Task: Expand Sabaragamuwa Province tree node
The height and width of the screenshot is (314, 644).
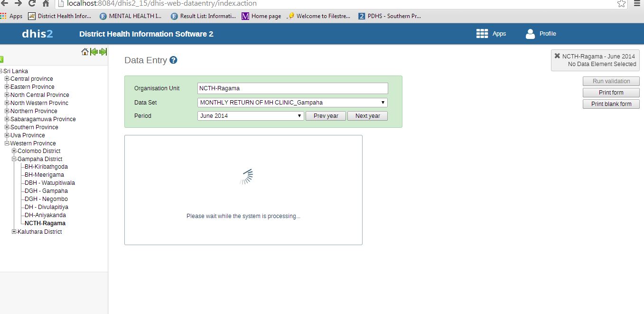Action: (7, 119)
